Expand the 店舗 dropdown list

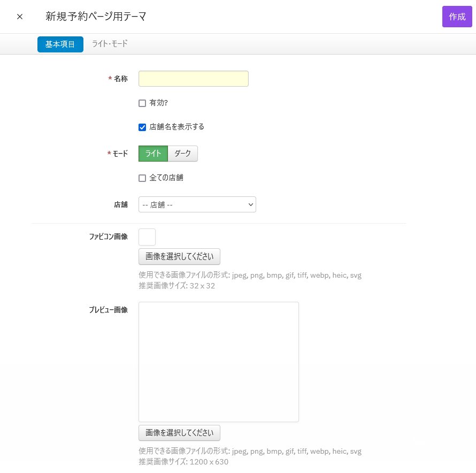point(197,204)
